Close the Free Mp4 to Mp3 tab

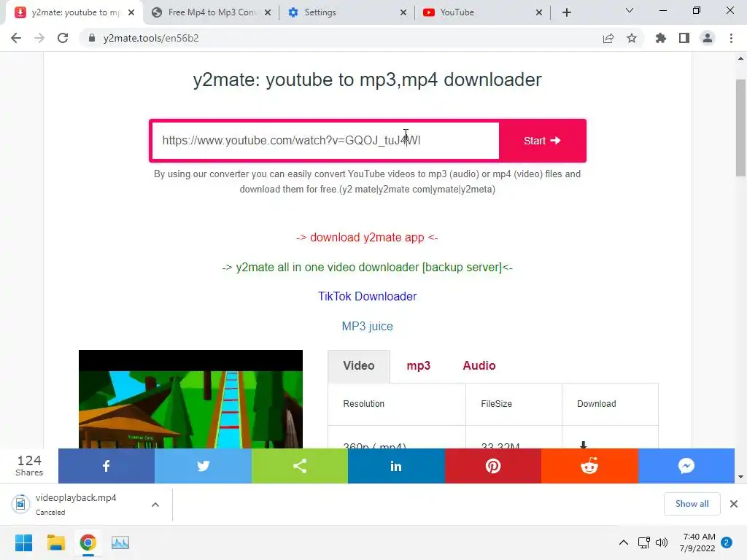(x=268, y=12)
